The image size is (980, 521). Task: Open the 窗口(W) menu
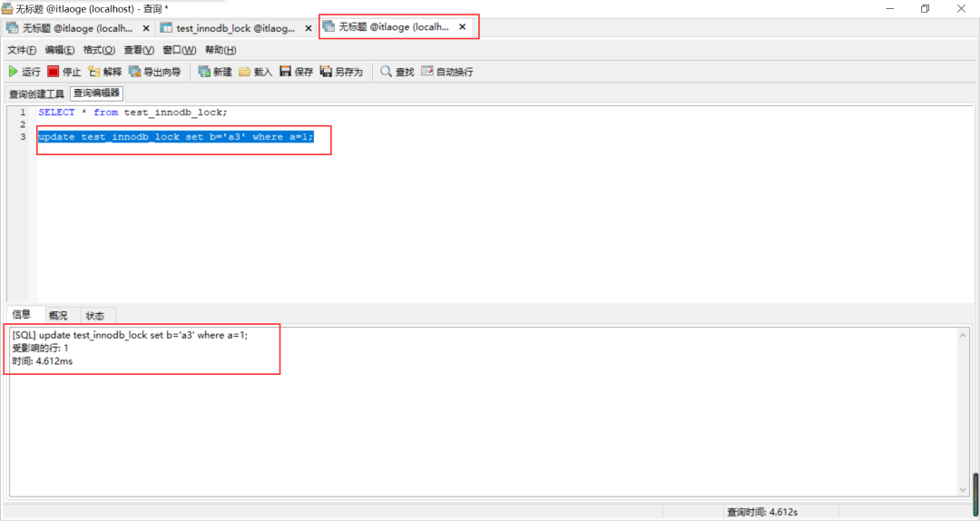[x=180, y=50]
